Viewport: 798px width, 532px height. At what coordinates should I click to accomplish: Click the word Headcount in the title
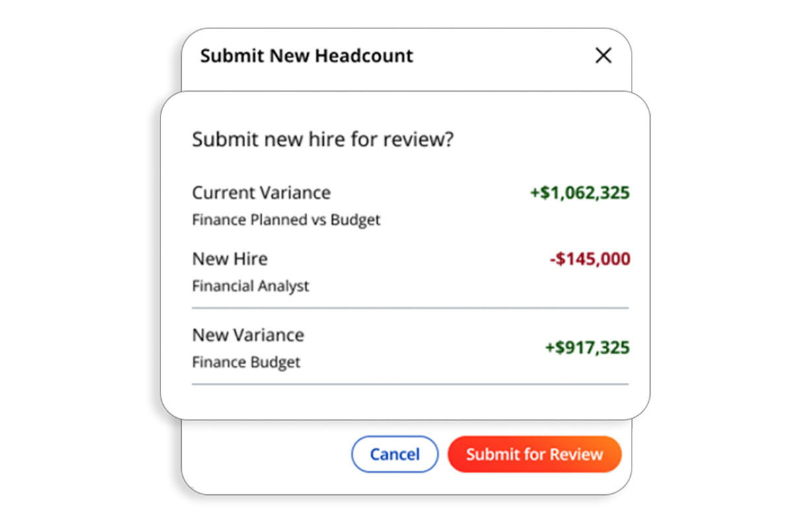tap(363, 55)
